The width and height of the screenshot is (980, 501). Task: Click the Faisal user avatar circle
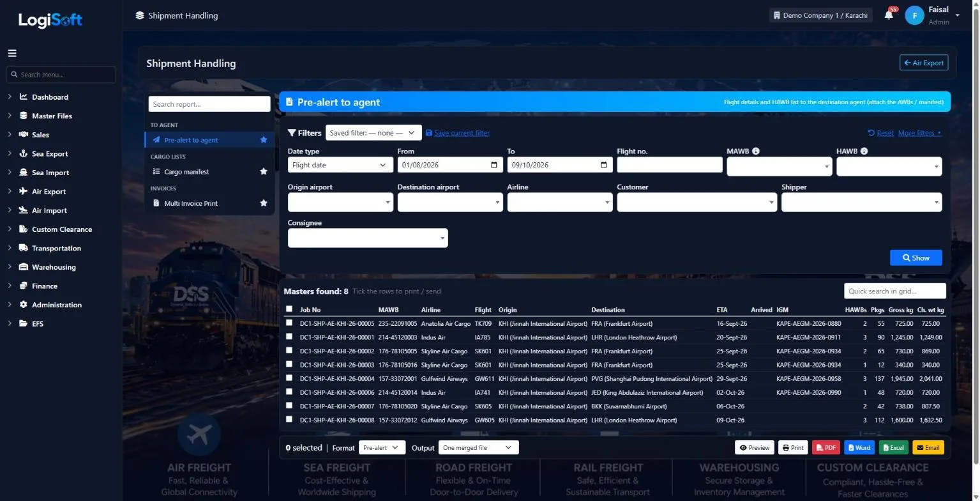click(x=914, y=15)
